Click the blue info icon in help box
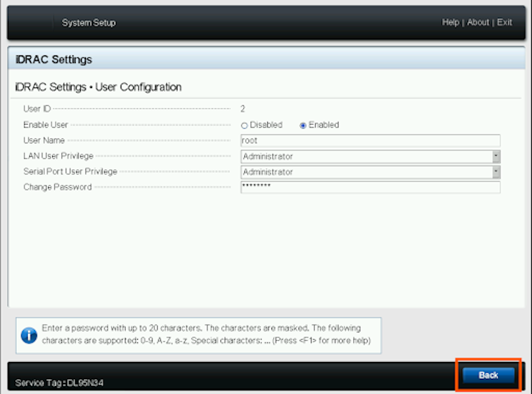The width and height of the screenshot is (532, 394). [x=29, y=335]
